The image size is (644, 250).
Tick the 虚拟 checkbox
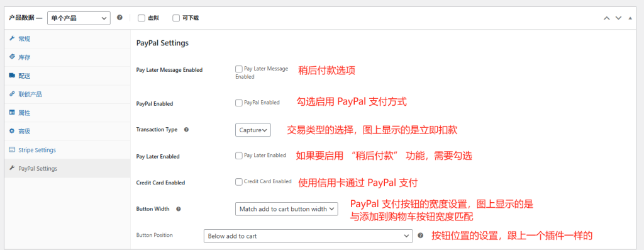pyautogui.click(x=142, y=18)
